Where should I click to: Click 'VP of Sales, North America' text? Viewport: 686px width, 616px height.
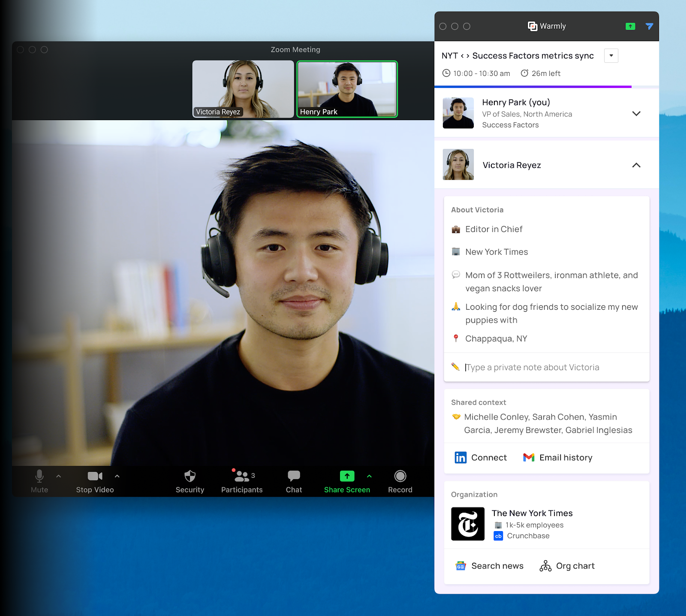[527, 114]
